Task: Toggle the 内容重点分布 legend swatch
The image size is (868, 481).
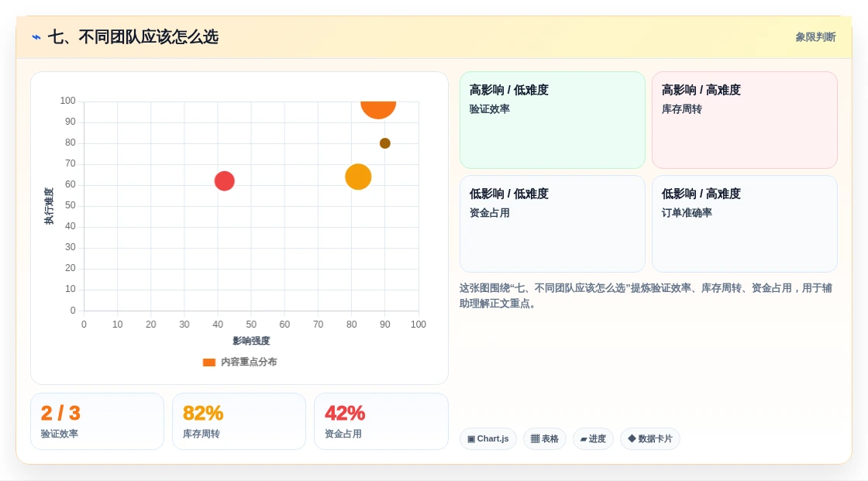Action: [x=208, y=362]
